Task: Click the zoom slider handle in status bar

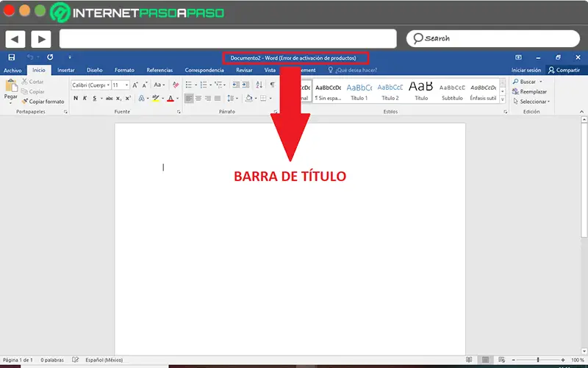Action: 538,360
